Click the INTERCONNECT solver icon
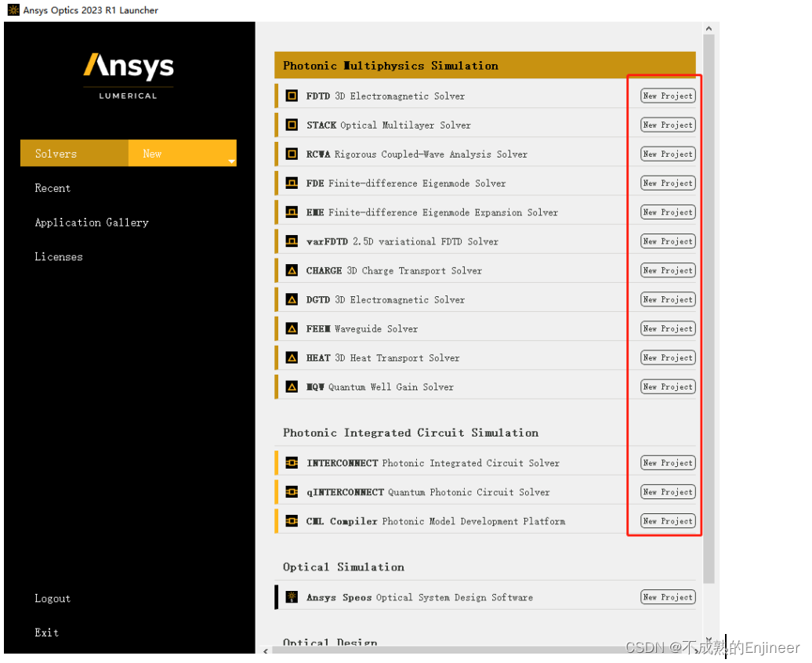This screenshot has width=812, height=663. (x=292, y=462)
